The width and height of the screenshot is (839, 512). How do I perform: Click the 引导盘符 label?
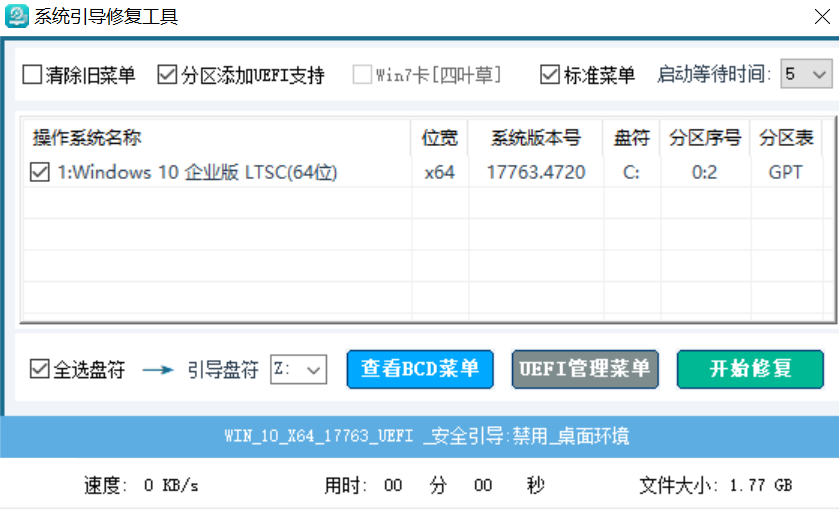[x=223, y=369]
